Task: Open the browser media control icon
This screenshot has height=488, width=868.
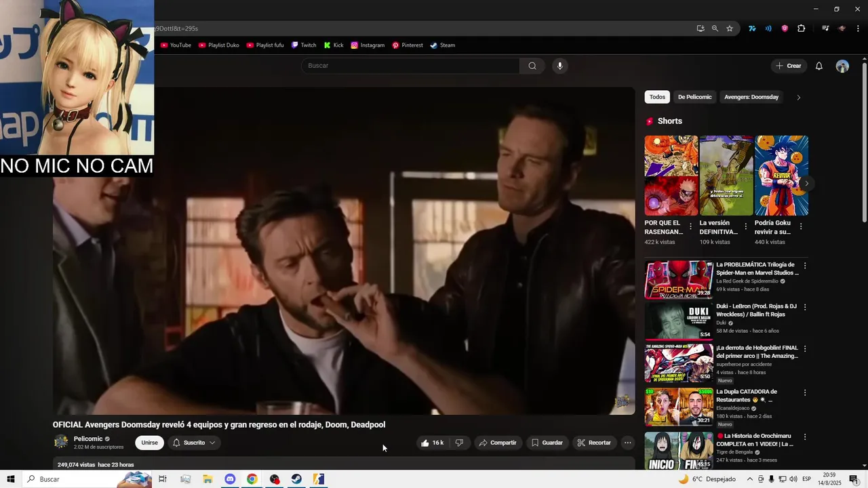Action: coord(825,28)
